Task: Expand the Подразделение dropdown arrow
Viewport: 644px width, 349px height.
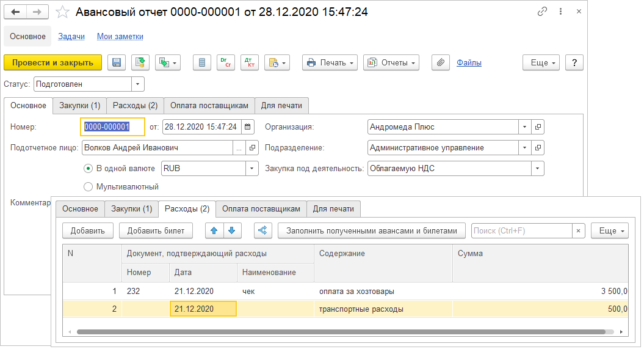Action: (x=524, y=147)
